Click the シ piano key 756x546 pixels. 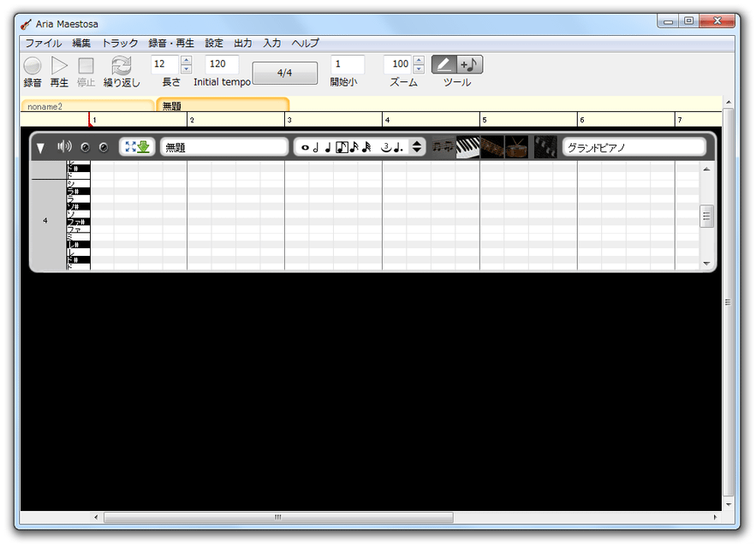pos(78,184)
